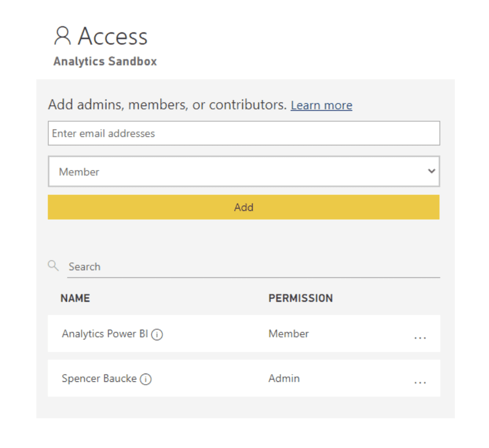The height and width of the screenshot is (448, 489).
Task: Click the dropdown chevron on the permission selector
Action: click(x=432, y=171)
